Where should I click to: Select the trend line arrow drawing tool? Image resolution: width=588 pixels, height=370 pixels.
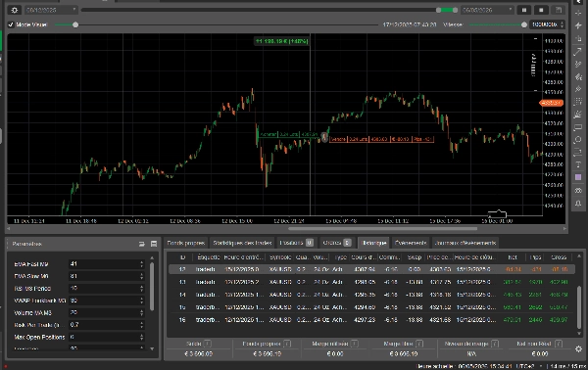coord(578,52)
